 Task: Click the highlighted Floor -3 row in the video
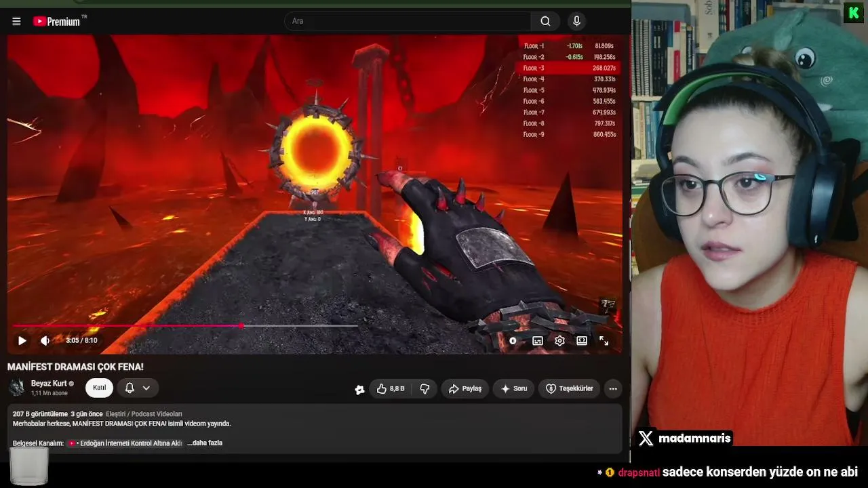568,68
